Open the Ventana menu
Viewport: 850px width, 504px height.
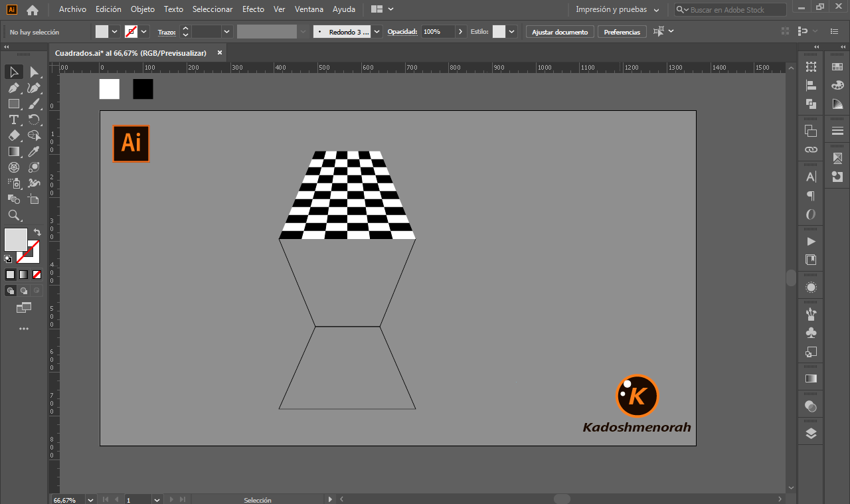pyautogui.click(x=309, y=9)
